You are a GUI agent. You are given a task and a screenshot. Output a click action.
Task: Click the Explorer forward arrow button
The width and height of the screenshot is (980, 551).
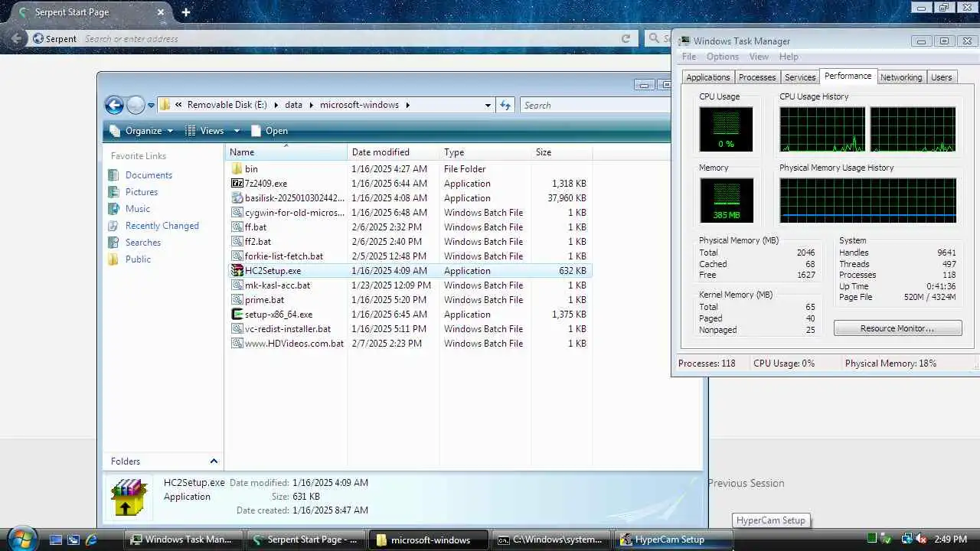click(136, 105)
